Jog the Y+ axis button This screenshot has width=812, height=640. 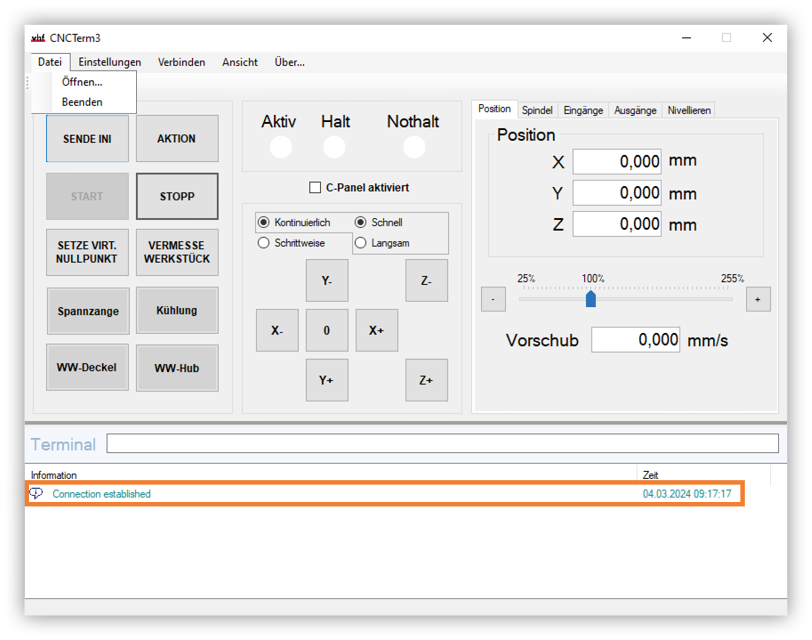[327, 380]
